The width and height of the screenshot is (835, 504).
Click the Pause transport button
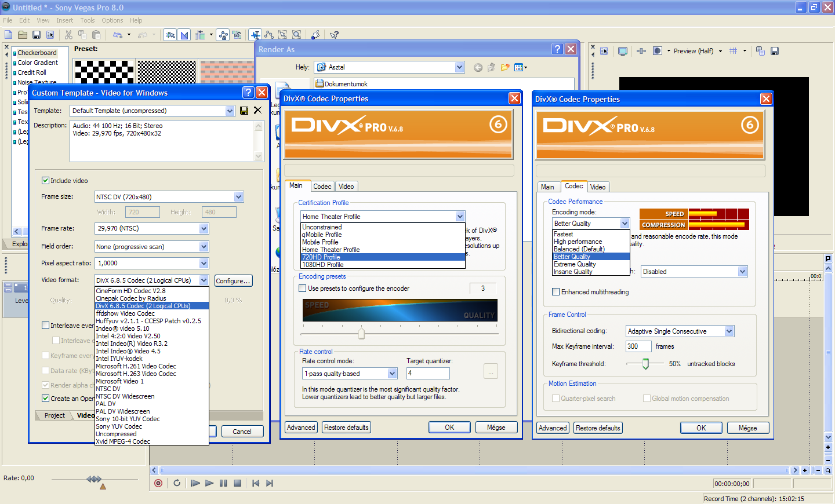pos(223,483)
